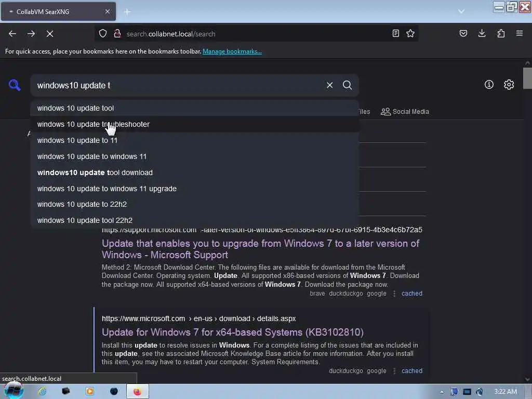Open cached copy of Microsoft Support result
This screenshot has width=532, height=399.
pos(412,294)
